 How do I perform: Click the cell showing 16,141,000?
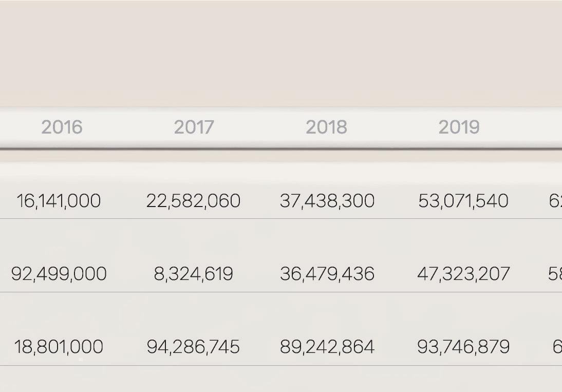59,201
